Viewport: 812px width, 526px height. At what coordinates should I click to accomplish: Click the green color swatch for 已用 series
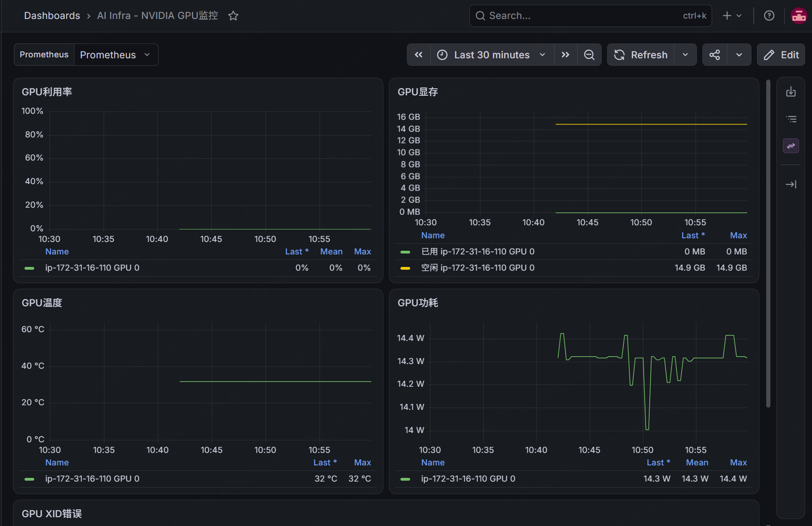point(405,252)
